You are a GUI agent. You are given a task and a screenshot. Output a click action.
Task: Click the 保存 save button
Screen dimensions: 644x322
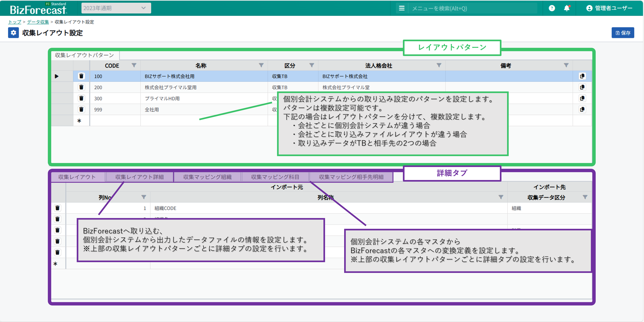click(622, 33)
